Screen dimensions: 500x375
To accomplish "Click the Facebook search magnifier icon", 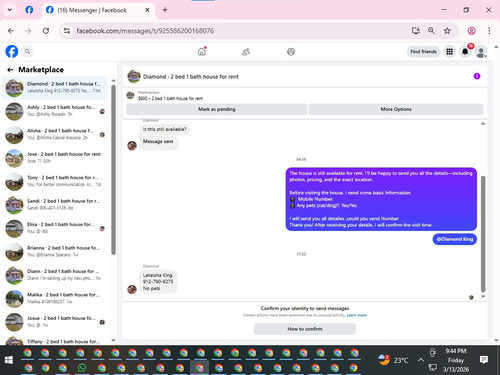I will coord(27,52).
